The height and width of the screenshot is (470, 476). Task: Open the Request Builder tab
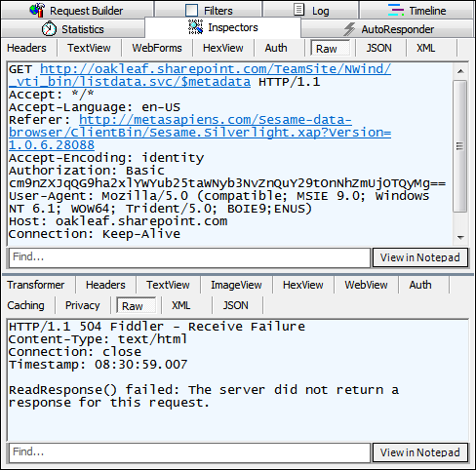(x=77, y=10)
